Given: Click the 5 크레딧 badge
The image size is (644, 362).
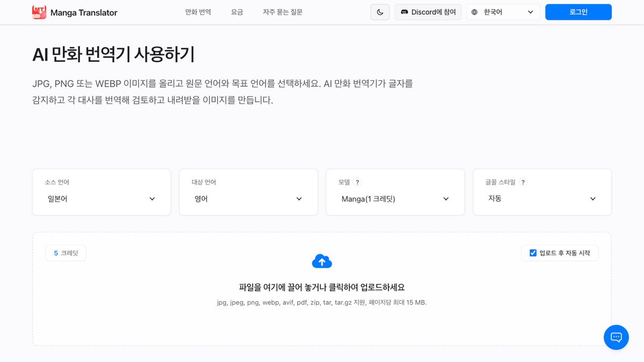Looking at the screenshot, I should (x=66, y=253).
